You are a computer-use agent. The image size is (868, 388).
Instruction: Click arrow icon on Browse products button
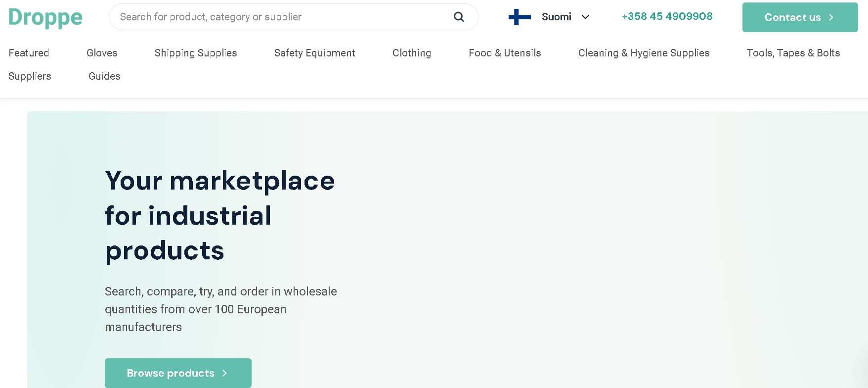coord(224,373)
